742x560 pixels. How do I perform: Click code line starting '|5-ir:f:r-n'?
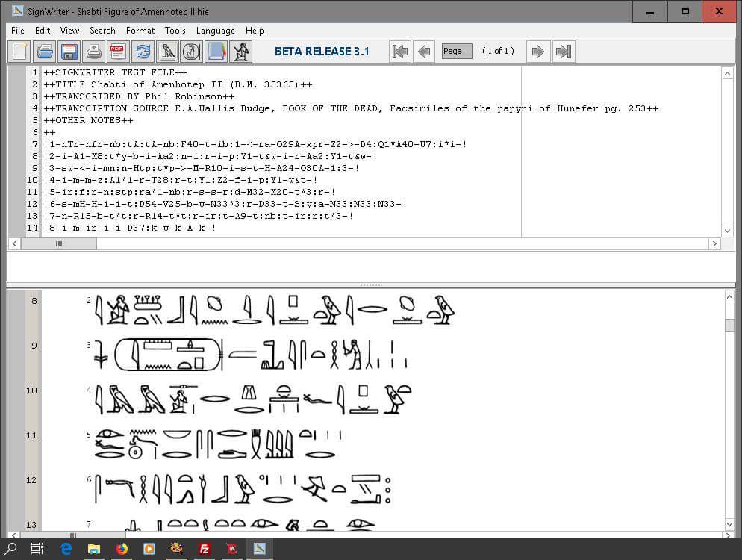click(x=190, y=192)
